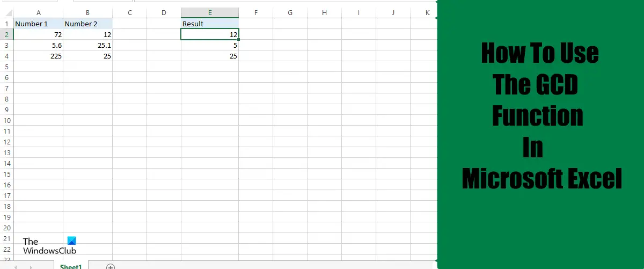Select column C header

click(129, 12)
